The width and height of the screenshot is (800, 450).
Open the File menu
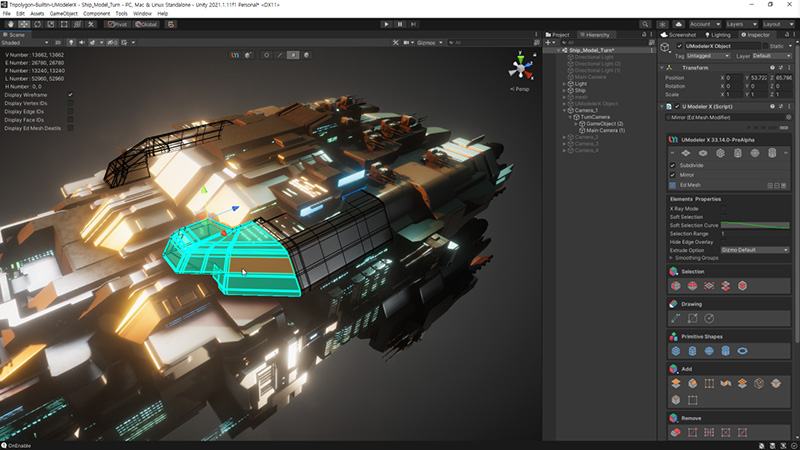click(x=7, y=14)
